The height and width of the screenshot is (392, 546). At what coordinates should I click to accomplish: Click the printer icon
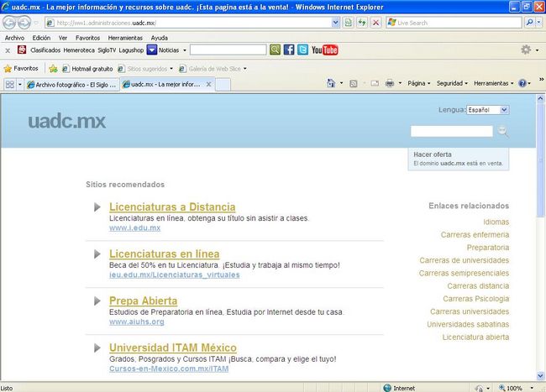[x=389, y=83]
